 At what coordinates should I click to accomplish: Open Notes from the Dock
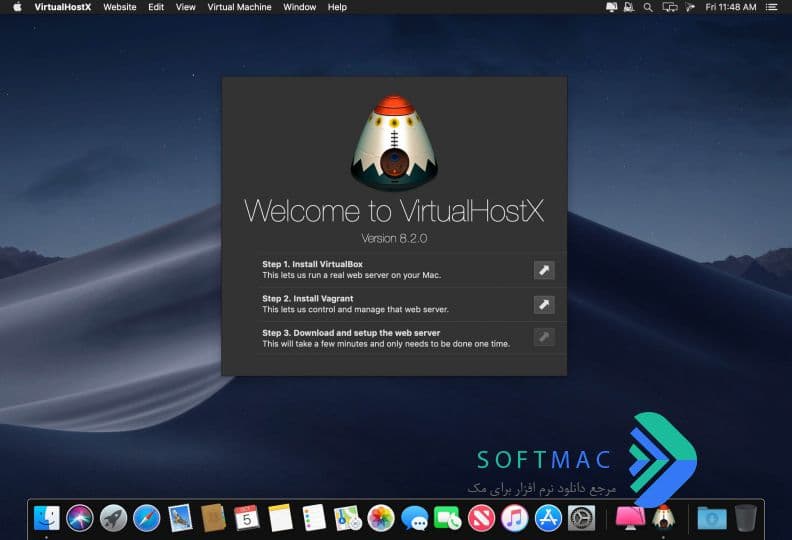pos(280,518)
